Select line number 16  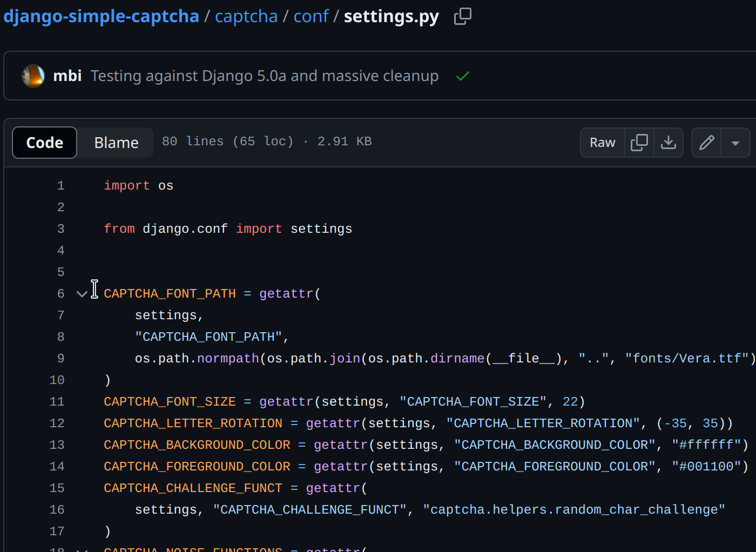point(57,510)
